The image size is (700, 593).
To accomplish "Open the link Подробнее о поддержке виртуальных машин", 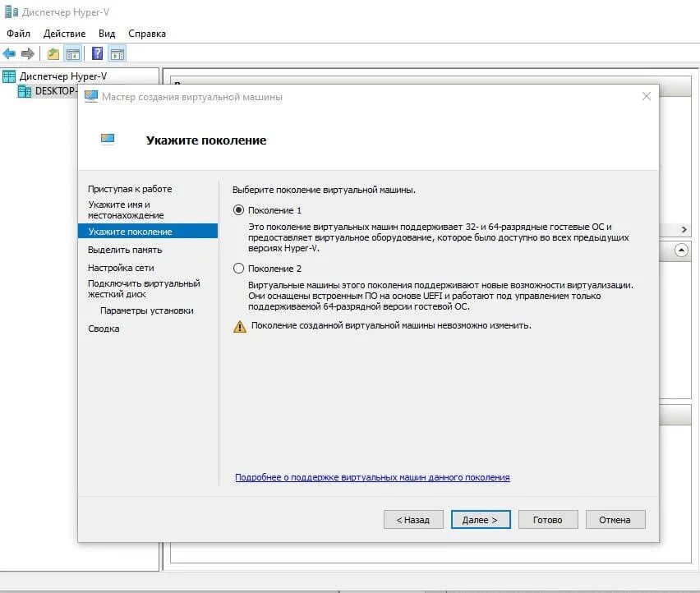I will pyautogui.click(x=372, y=477).
